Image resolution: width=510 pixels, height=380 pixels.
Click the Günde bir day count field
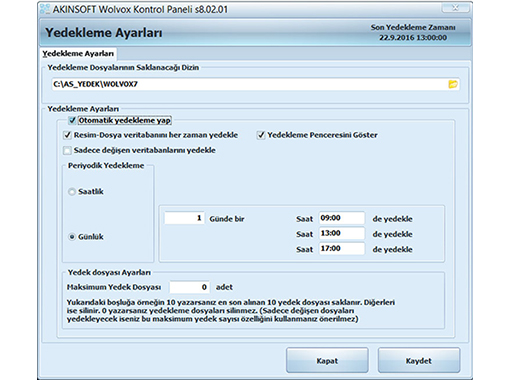point(184,218)
